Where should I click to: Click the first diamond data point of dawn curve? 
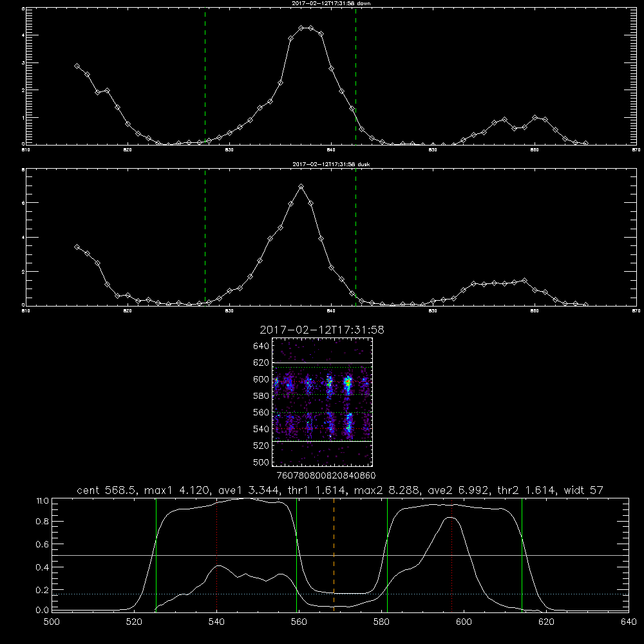77,66
